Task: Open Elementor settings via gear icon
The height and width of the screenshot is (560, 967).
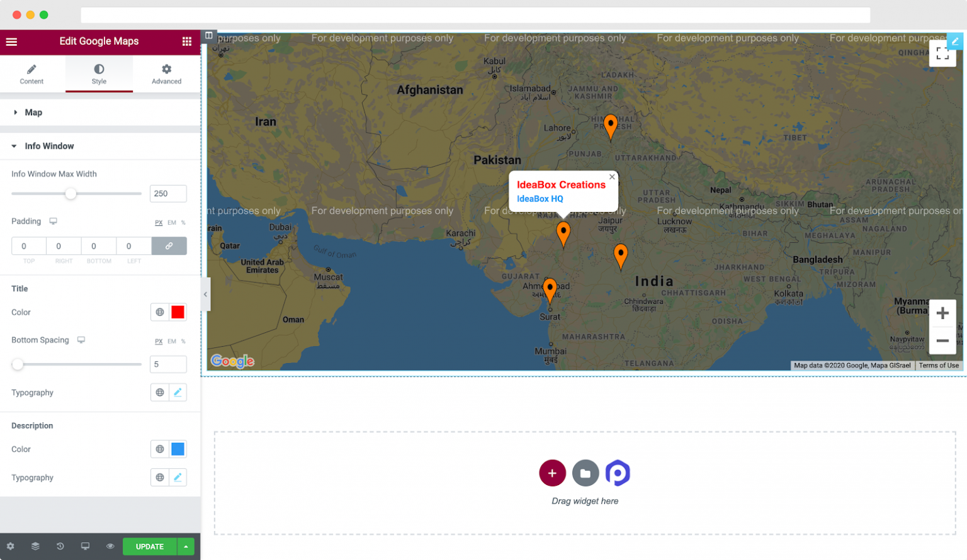Action: (10, 546)
